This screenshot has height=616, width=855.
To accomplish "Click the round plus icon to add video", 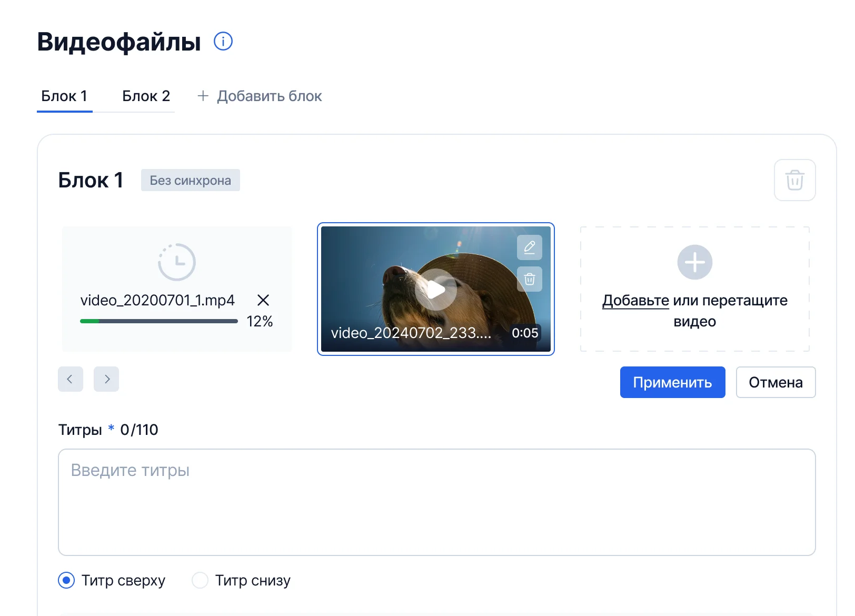I will point(694,262).
